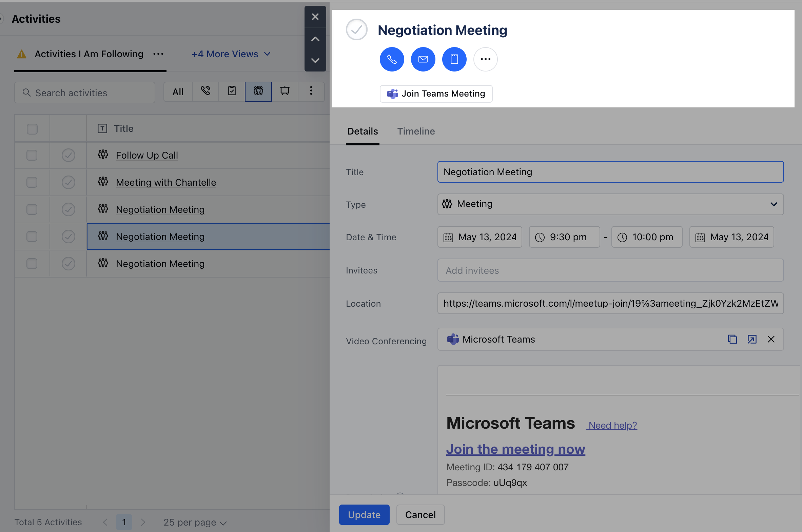Mark Follow Up Call as complete
This screenshot has width=802, height=532.
pos(68,155)
